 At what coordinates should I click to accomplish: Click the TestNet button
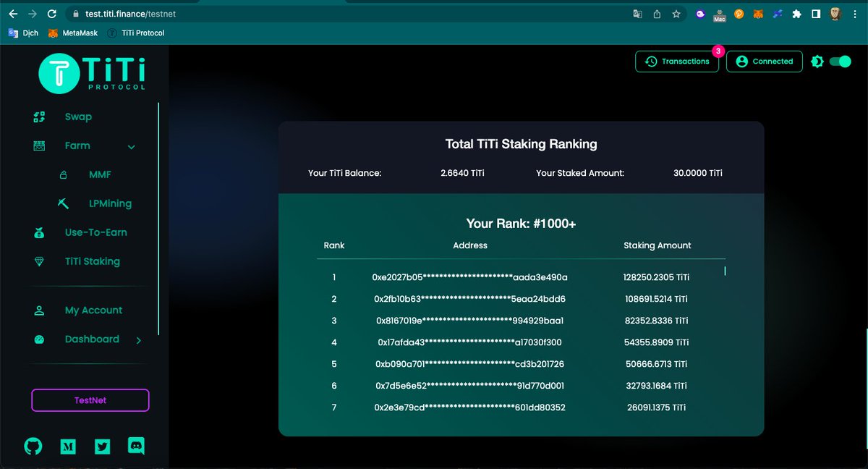[90, 400]
